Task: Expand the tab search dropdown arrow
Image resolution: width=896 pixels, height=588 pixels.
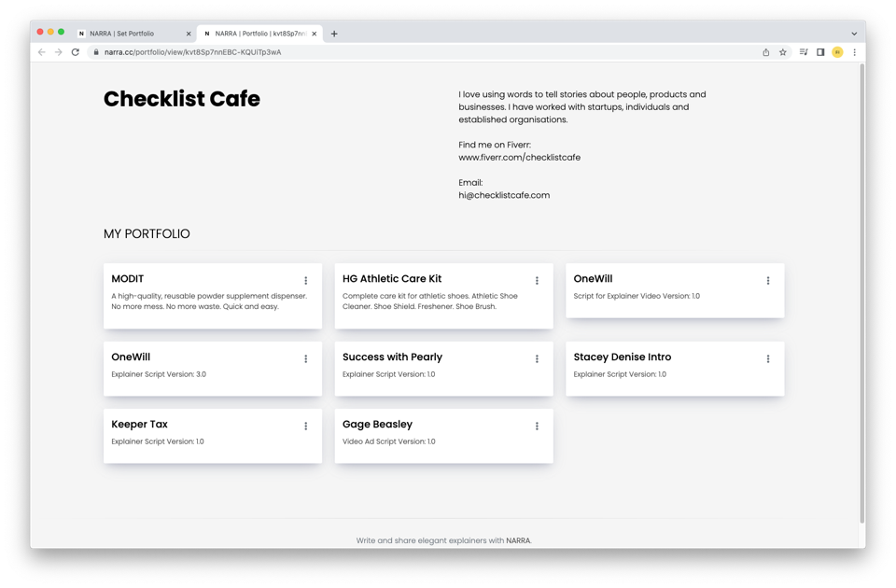Action: click(x=854, y=34)
